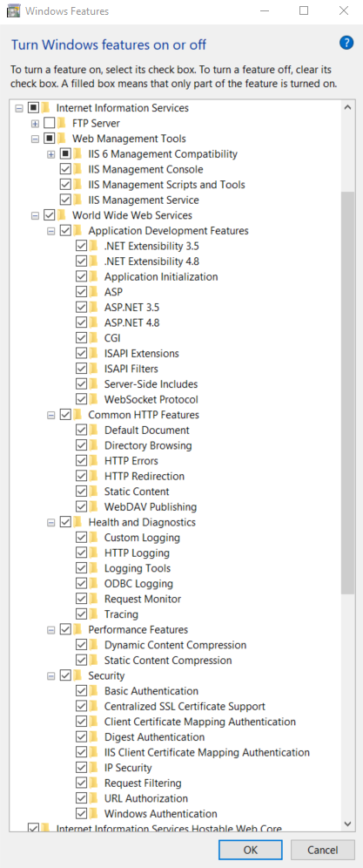Select the ODBC Logging tree item
Image resolution: width=363 pixels, height=868 pixels.
(138, 584)
